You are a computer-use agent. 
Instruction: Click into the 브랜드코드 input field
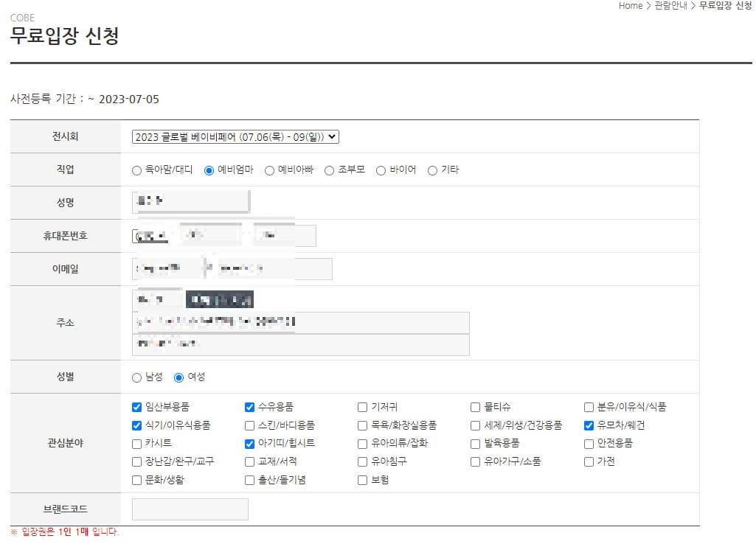190,509
